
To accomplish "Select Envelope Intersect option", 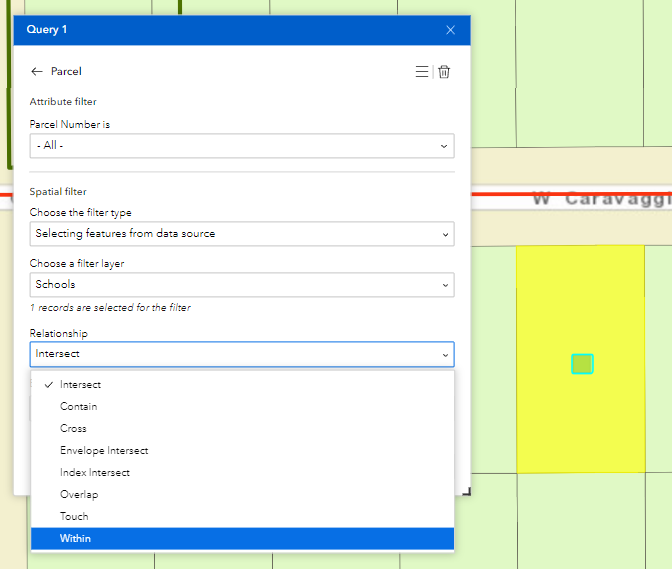I will [x=243, y=450].
